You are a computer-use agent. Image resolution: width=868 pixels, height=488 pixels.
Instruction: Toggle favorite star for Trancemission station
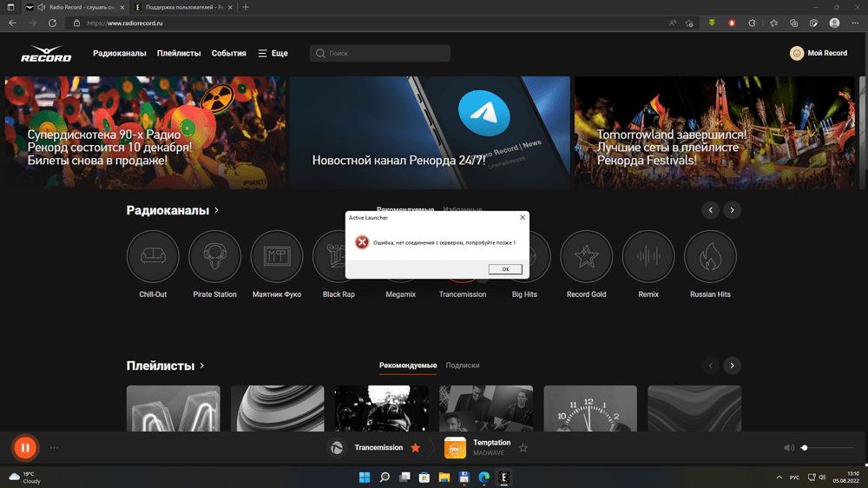(416, 448)
